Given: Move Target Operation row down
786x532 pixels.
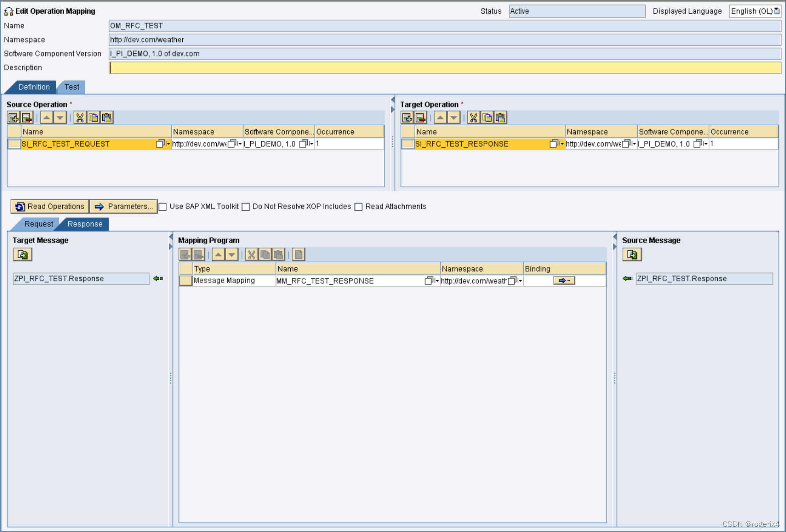Looking at the screenshot, I should click(454, 118).
